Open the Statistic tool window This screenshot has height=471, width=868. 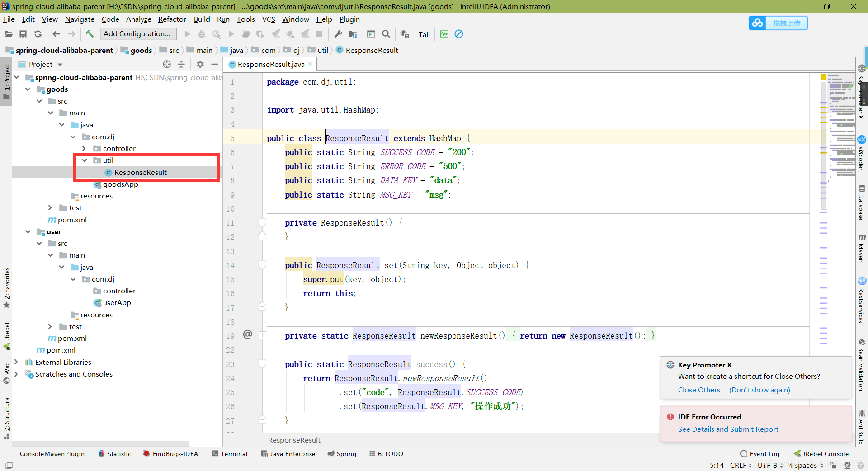tap(114, 454)
